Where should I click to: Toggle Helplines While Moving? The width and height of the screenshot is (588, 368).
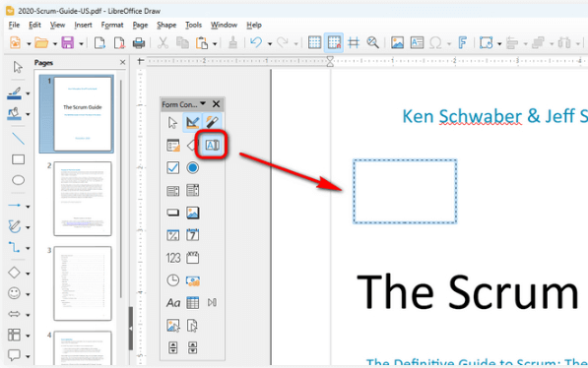354,42
